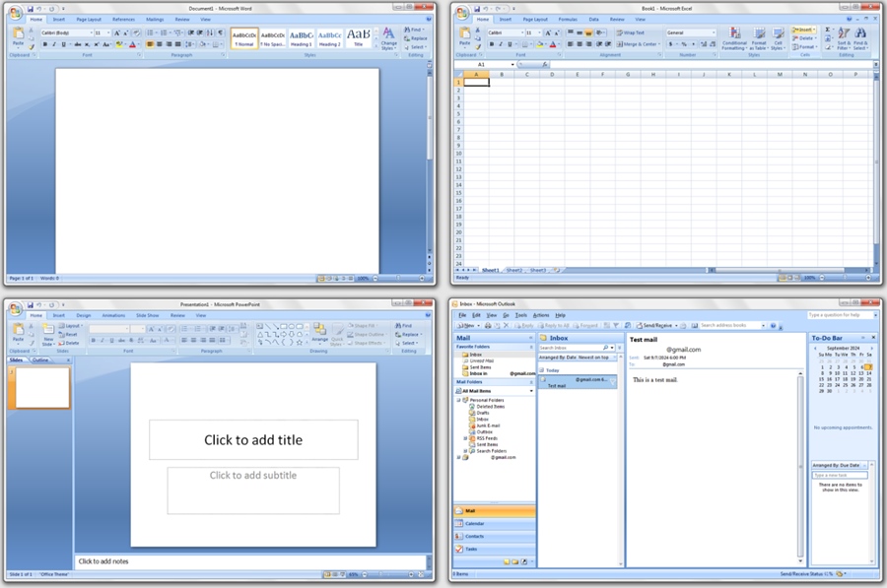Image resolution: width=887 pixels, height=588 pixels.
Task: Open Change Styles in Word's ribbon
Action: click(x=388, y=38)
